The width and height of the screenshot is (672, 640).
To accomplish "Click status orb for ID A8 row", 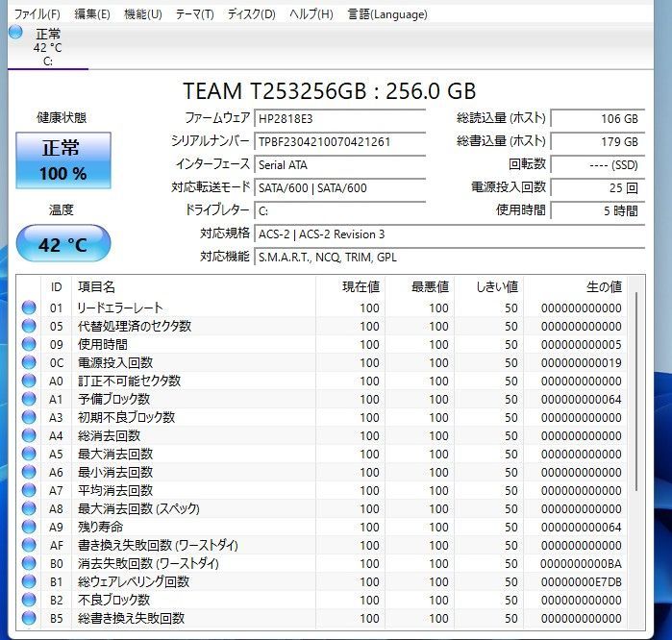I will tap(29, 508).
